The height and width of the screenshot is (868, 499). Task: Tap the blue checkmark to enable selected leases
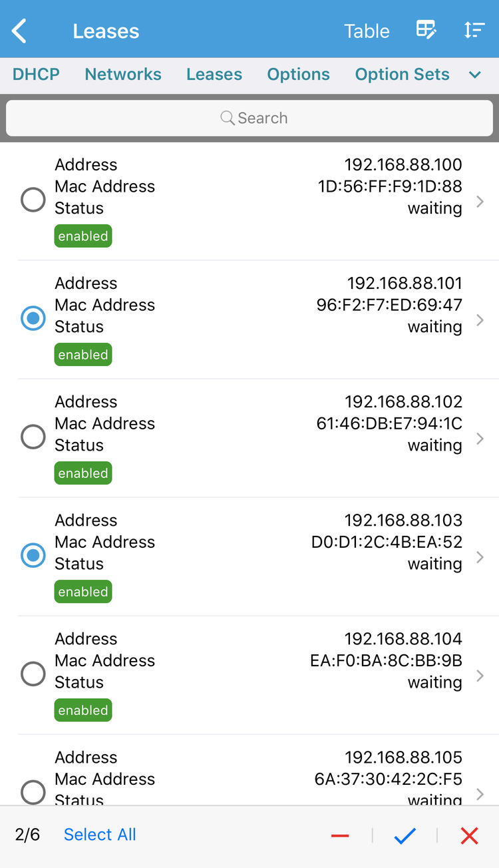[405, 835]
